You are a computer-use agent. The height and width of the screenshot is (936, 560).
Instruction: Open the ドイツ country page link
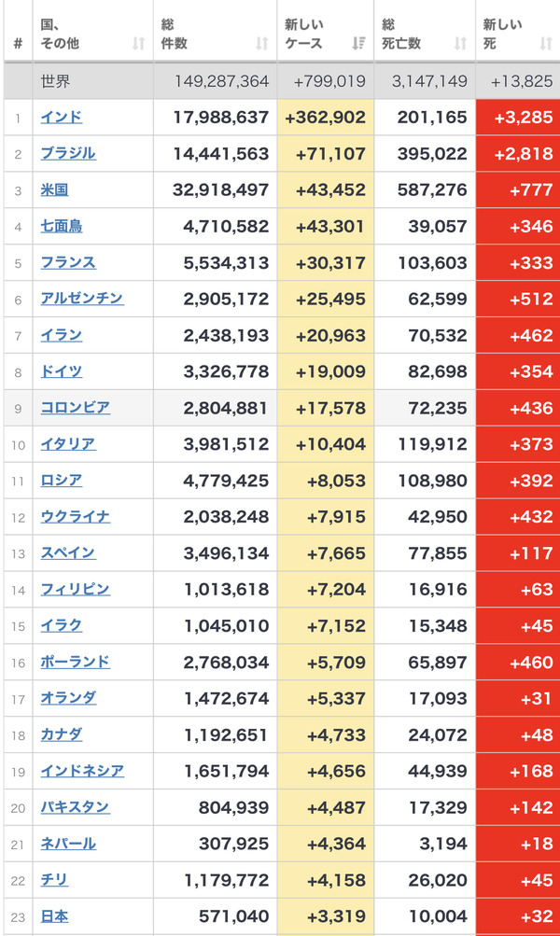(62, 371)
